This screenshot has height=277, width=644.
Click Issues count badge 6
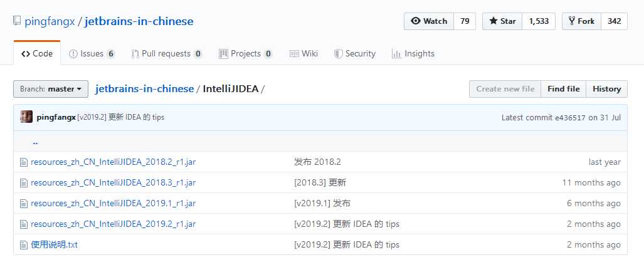(x=110, y=54)
